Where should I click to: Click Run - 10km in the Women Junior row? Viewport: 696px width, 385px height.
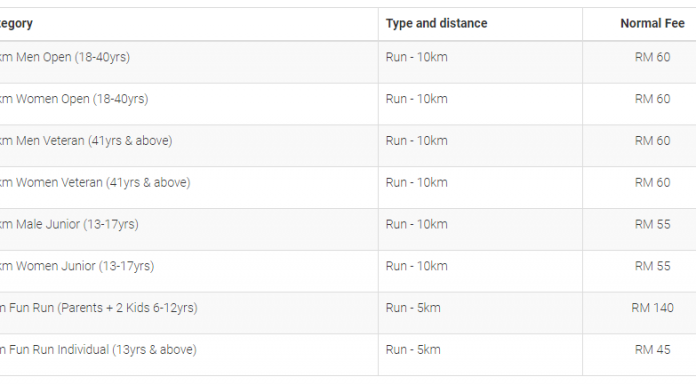click(416, 266)
